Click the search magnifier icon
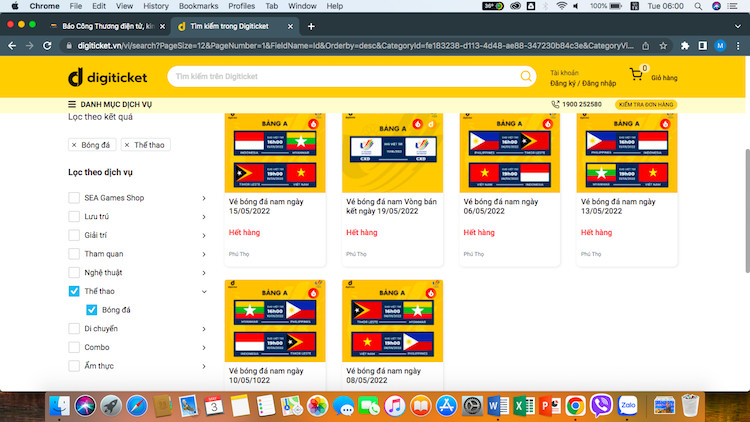 point(526,77)
